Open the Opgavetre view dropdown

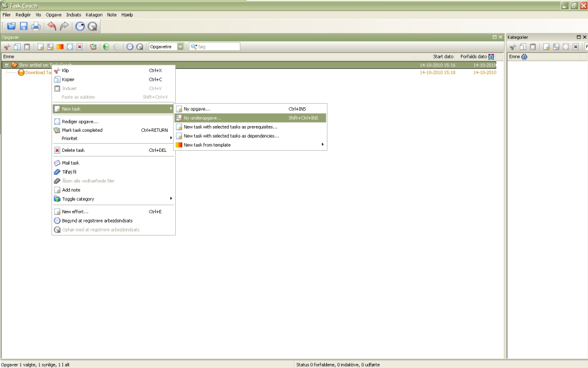pyautogui.click(x=181, y=47)
